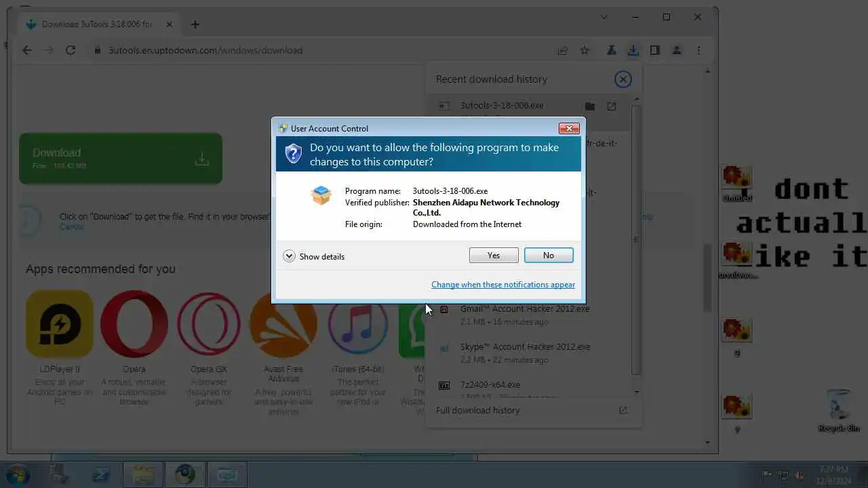Go forward in the browser

[48, 50]
